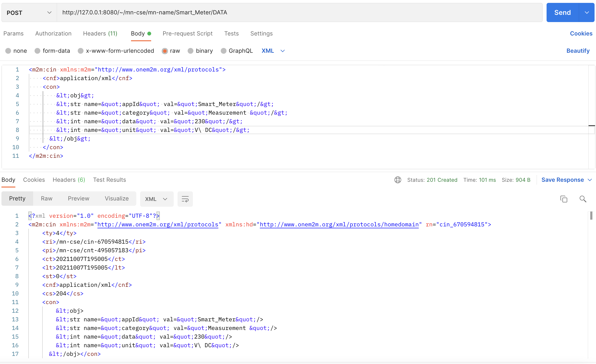596x364 pixels.
Task: Click the Time 101 ms value
Action: (487, 180)
